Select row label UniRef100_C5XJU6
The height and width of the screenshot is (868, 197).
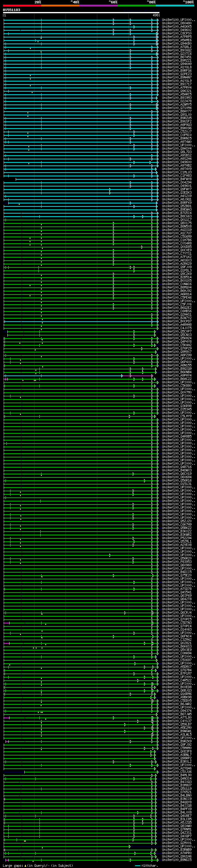tap(177, 772)
